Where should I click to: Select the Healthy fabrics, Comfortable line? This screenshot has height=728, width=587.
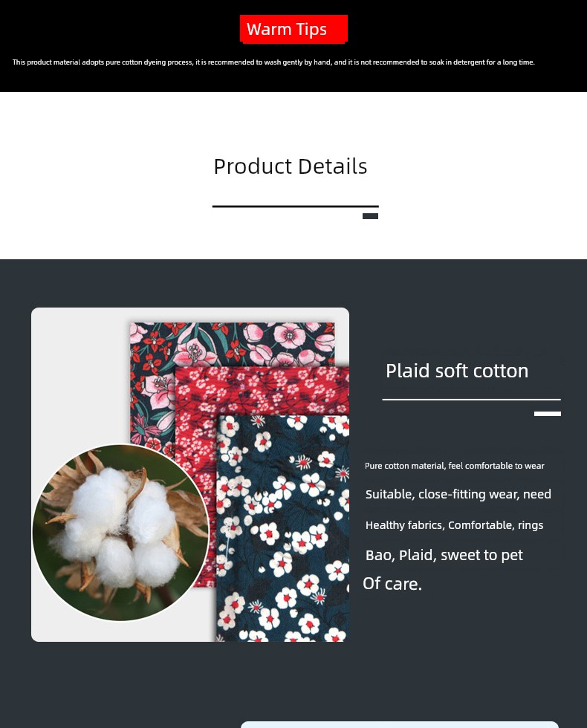pos(454,525)
